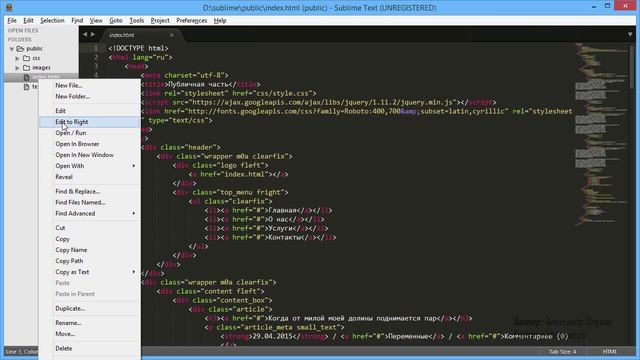Click the index.html file icon in sidebar
This screenshot has width=640, height=360.
(27, 77)
